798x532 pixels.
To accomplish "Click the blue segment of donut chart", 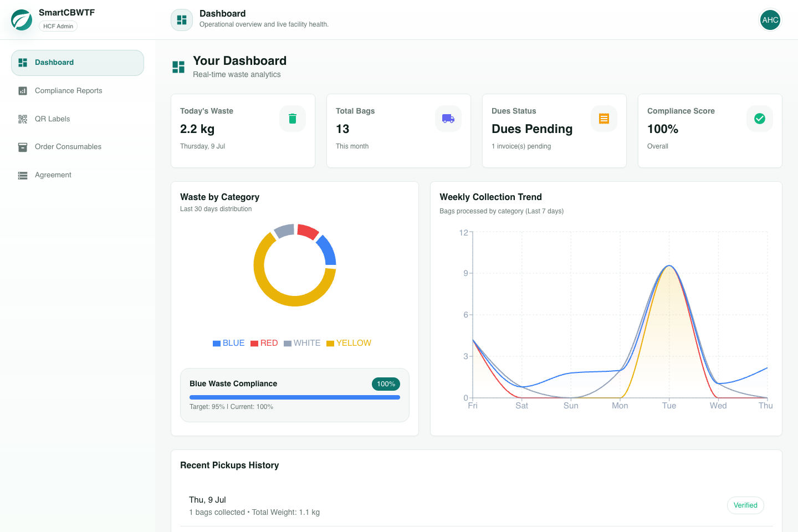I will (x=328, y=250).
